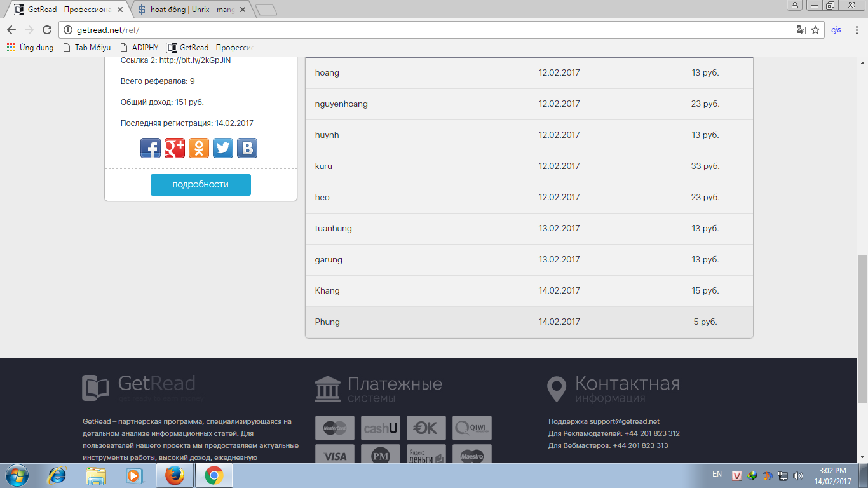The image size is (868, 488).
Task: Click the подробности button
Action: (201, 184)
